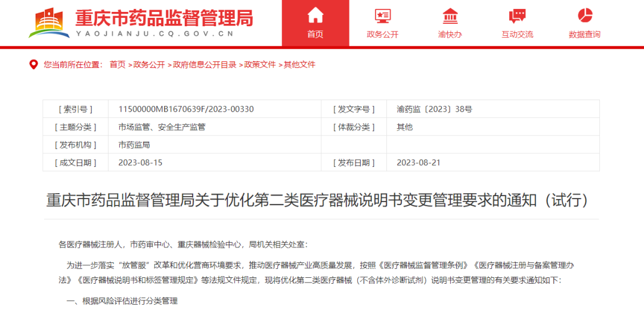
Task: Open 政务公开 breadcrumb link
Action: click(x=148, y=64)
